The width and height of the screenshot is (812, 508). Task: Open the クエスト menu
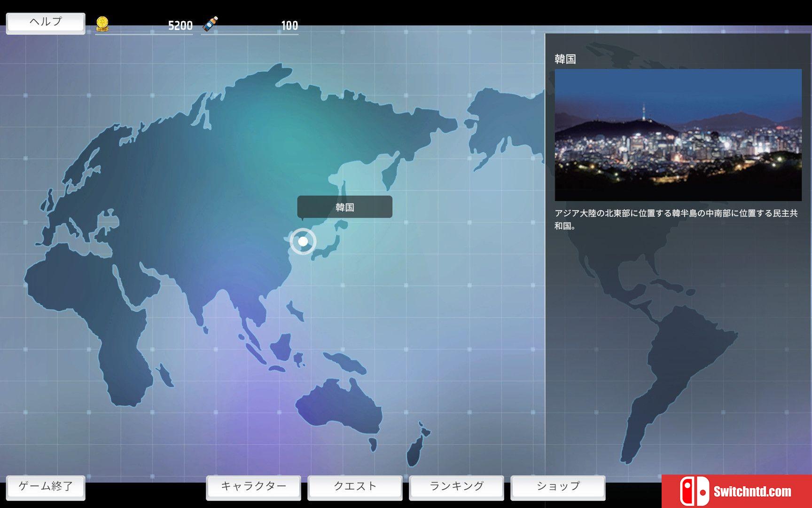coord(355,487)
